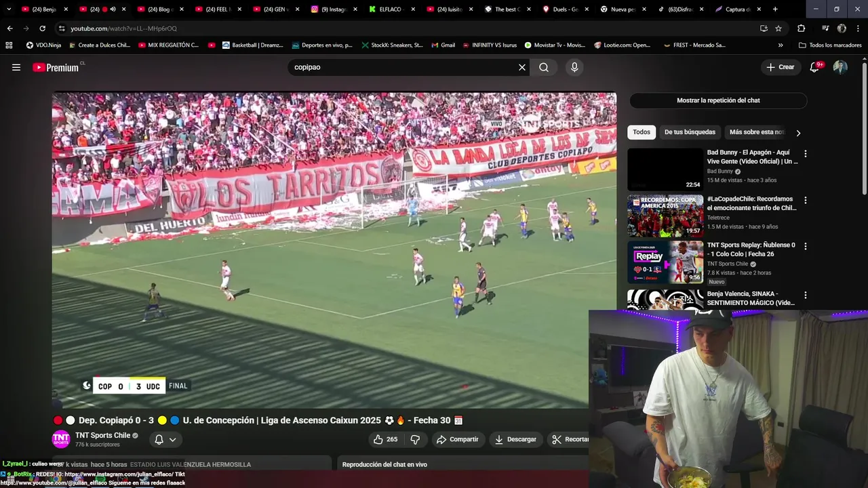The image size is (868, 488).
Task: Open the Lootie.com bookmark
Action: 622,45
